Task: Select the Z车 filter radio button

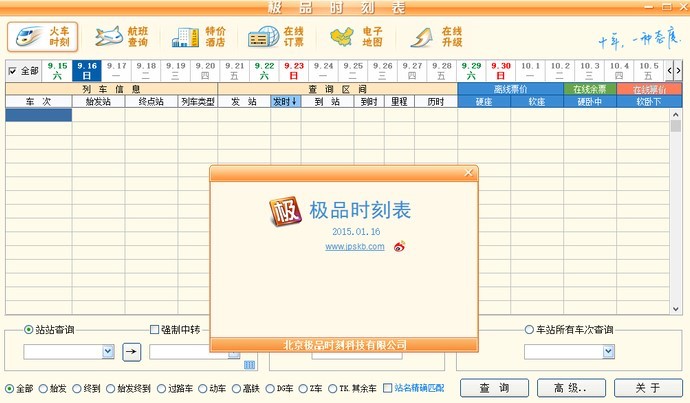Action: (303, 388)
